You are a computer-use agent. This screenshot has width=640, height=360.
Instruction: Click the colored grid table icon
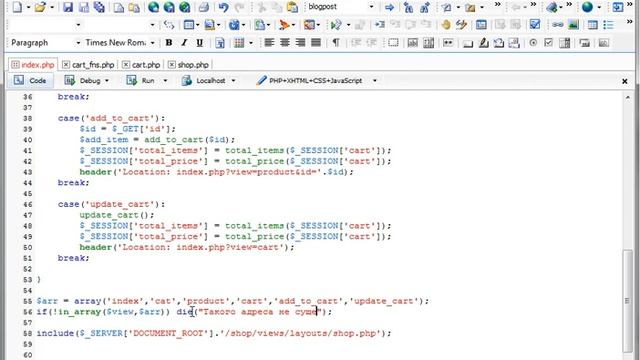[x=239, y=42]
